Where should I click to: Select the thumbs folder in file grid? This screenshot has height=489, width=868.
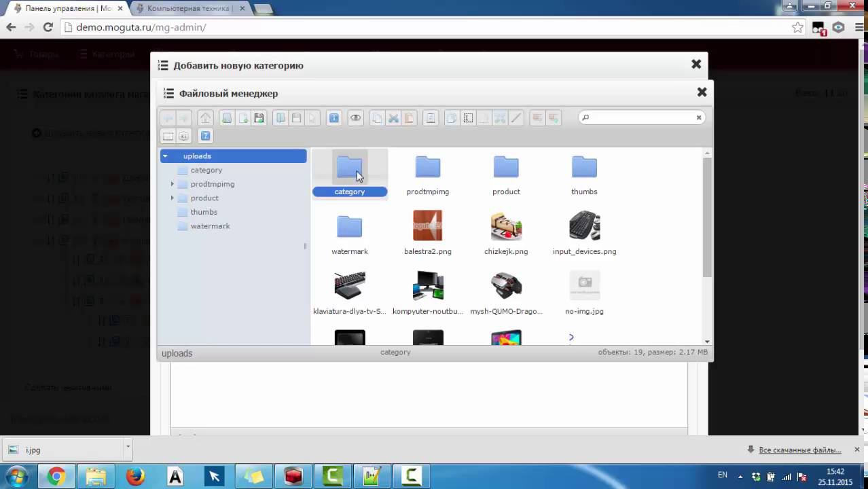point(584,175)
